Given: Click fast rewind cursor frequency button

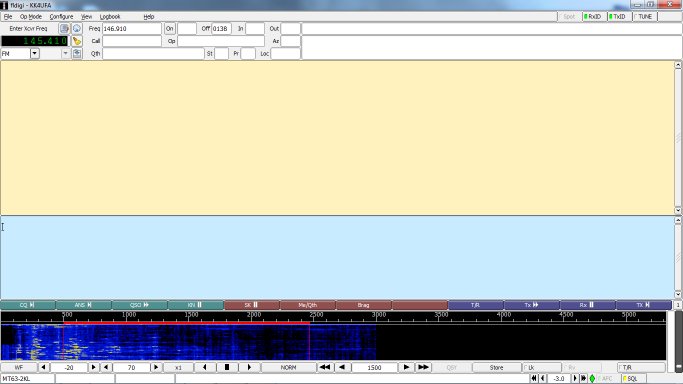Looking at the screenshot, I should (x=325, y=367).
